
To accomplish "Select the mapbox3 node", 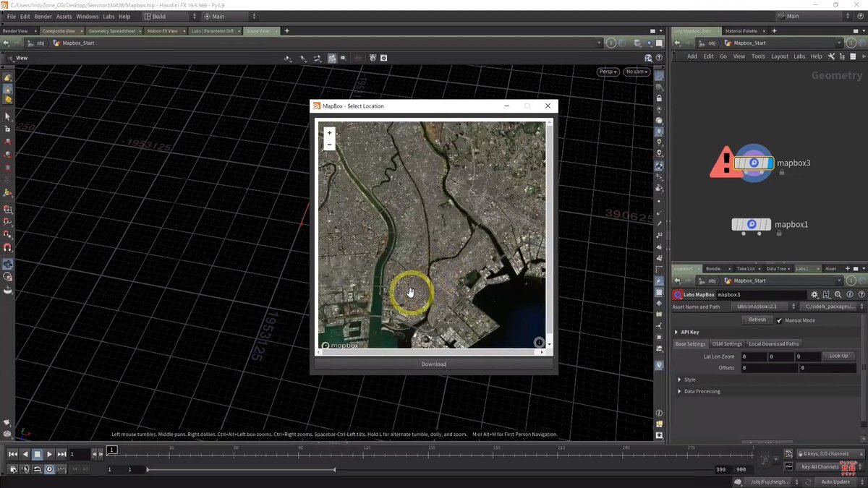I will [754, 163].
